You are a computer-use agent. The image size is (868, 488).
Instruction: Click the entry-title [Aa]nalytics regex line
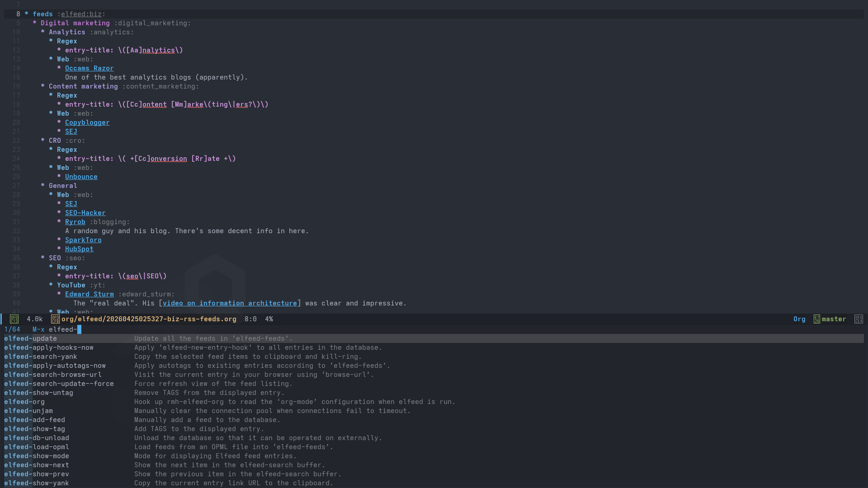click(x=124, y=50)
